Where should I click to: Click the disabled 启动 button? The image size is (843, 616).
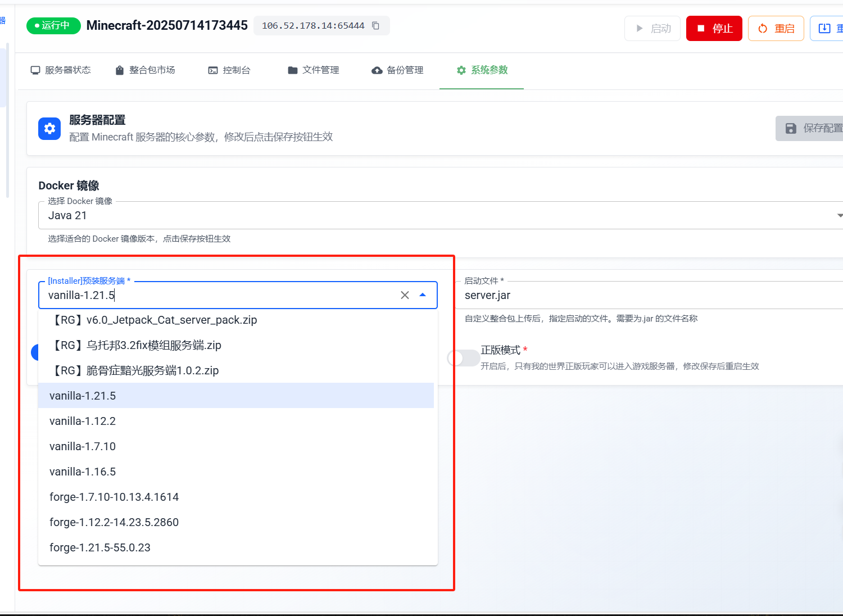[652, 28]
